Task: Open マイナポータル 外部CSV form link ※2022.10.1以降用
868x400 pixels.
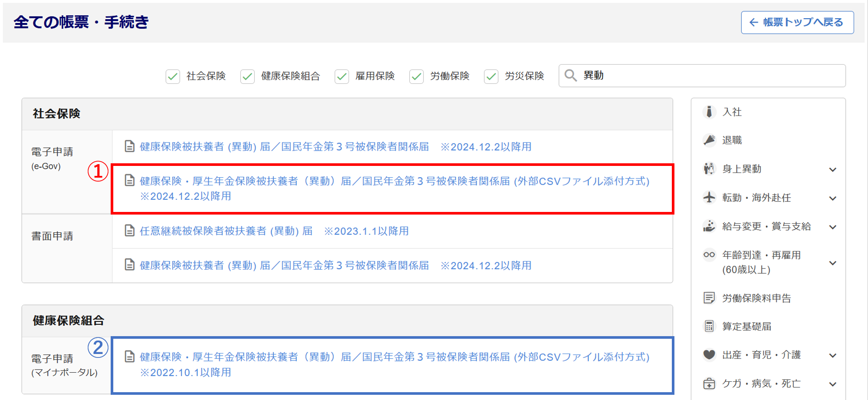Action: pos(395,364)
